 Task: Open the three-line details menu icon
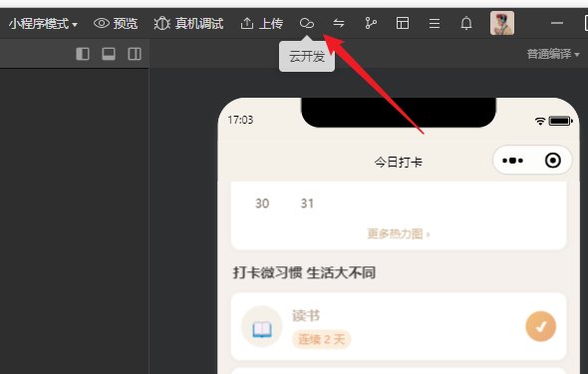click(435, 24)
